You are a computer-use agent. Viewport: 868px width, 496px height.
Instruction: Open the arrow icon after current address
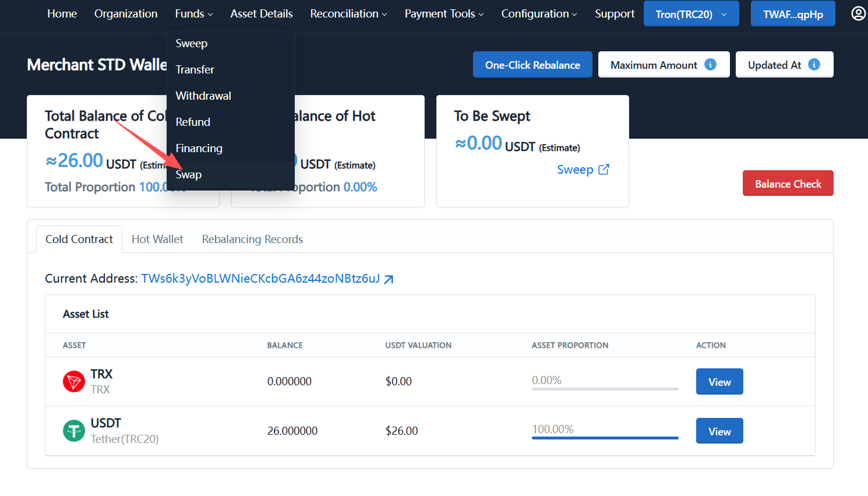[x=389, y=279]
